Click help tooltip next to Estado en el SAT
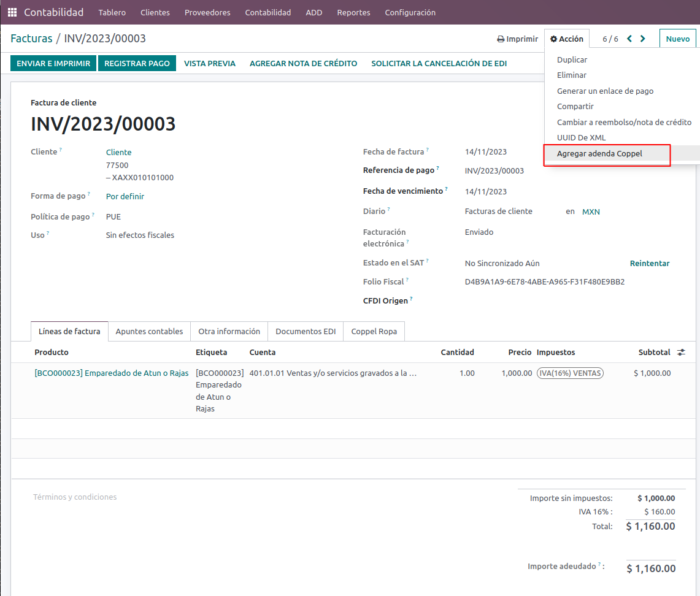700x596 pixels. tap(428, 261)
